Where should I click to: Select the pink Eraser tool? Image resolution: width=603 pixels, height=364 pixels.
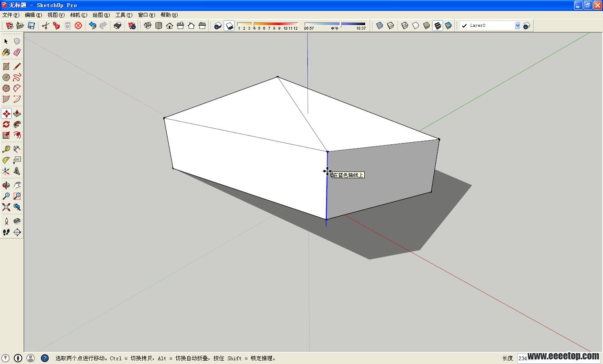tap(17, 52)
